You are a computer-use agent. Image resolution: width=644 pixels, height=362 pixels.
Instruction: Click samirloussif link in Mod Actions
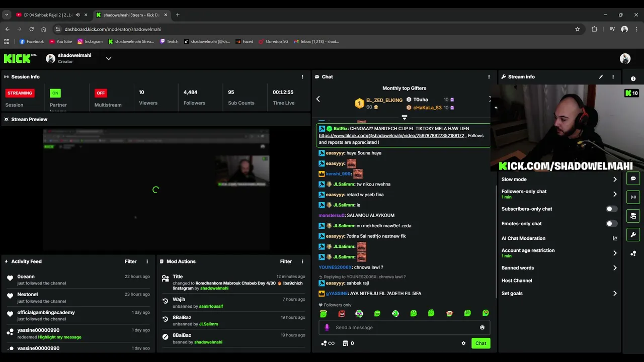(x=211, y=306)
